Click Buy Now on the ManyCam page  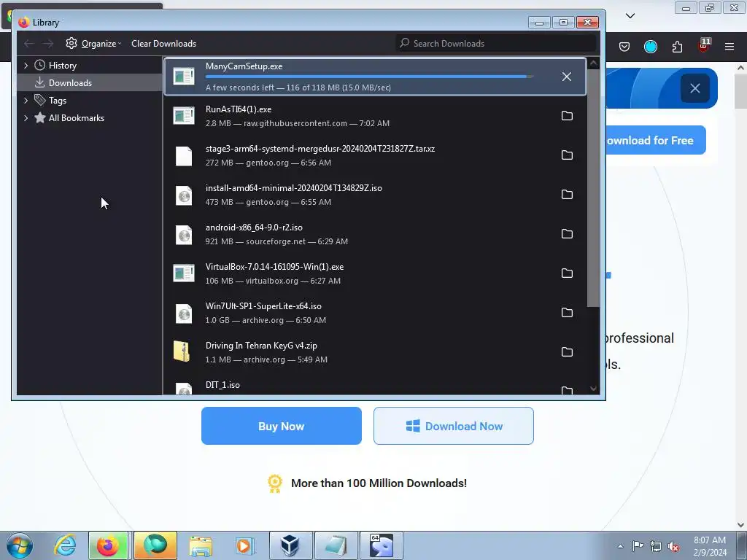pos(281,426)
